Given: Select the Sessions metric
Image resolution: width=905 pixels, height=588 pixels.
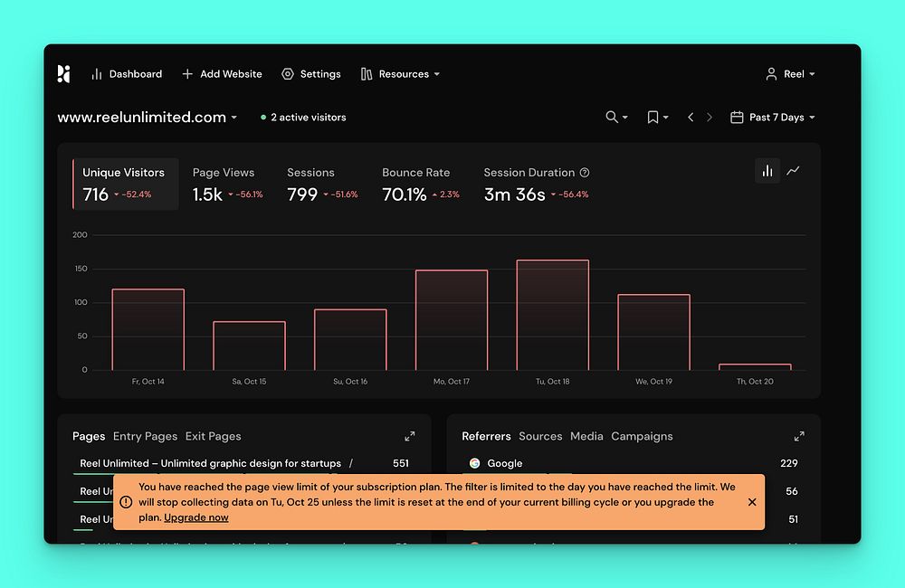Looking at the screenshot, I should (322, 184).
